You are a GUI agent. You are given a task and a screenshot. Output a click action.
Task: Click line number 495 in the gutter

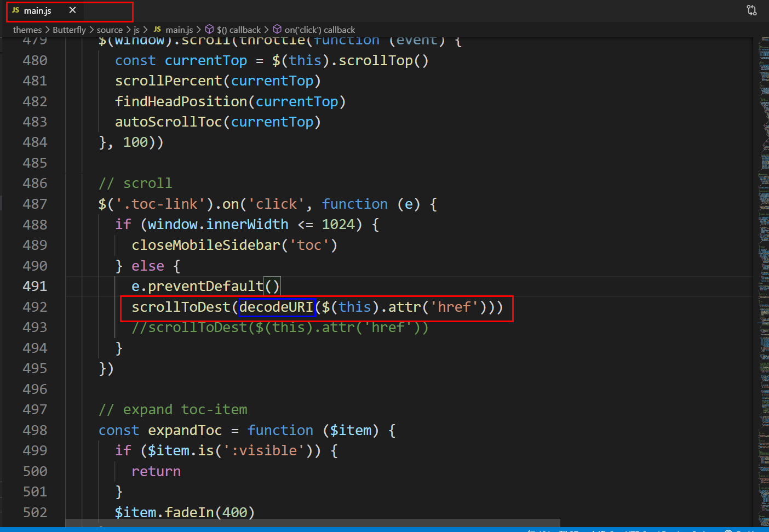coord(35,368)
